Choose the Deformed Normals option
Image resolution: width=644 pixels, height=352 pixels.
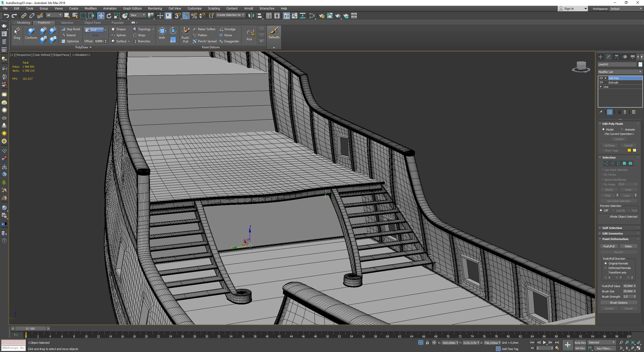[606, 268]
